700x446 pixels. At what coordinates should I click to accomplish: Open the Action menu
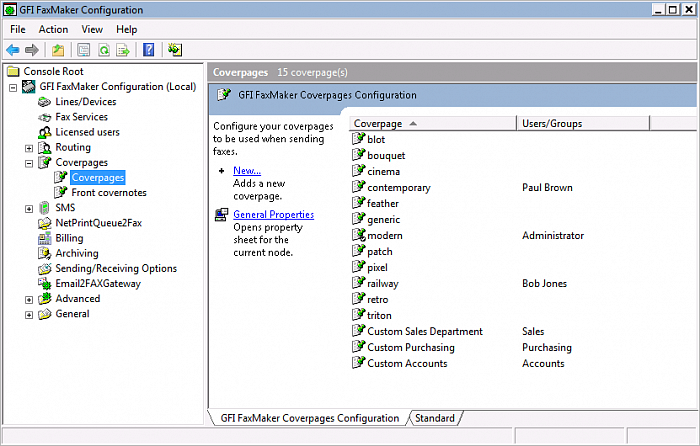(53, 29)
